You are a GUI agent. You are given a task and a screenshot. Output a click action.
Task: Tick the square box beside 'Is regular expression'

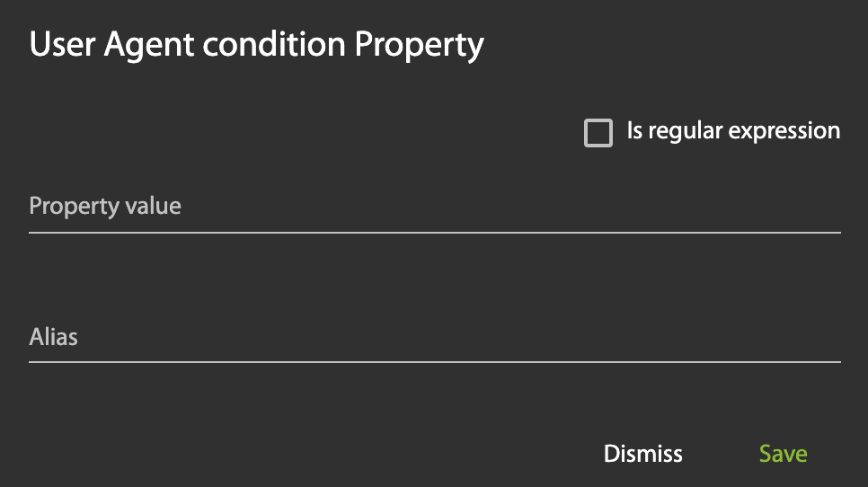coord(598,133)
